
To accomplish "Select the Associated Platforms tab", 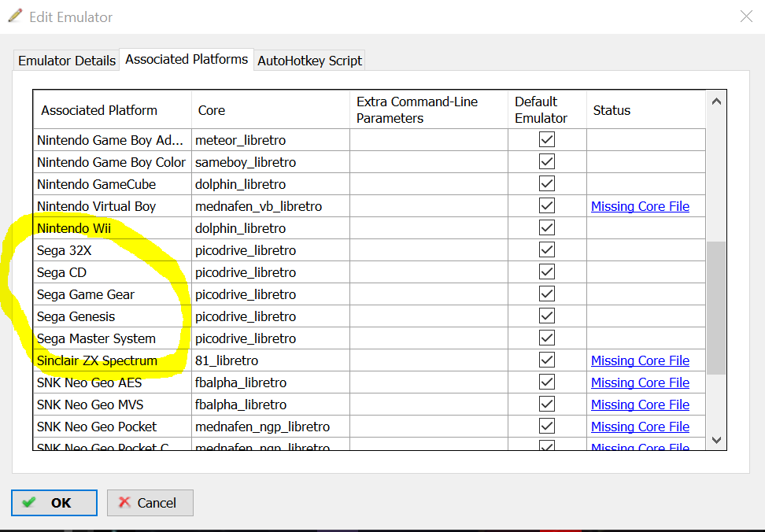I will (x=187, y=60).
